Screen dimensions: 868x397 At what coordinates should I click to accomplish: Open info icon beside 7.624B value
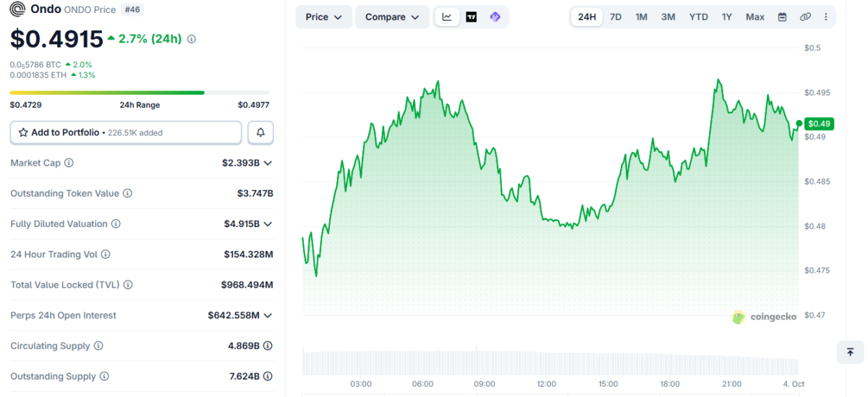click(x=268, y=376)
